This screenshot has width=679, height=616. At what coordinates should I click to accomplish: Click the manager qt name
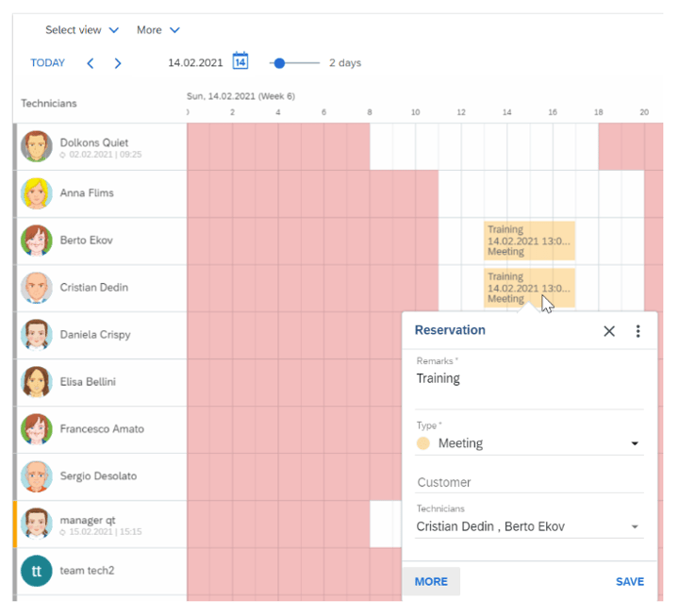click(x=88, y=520)
